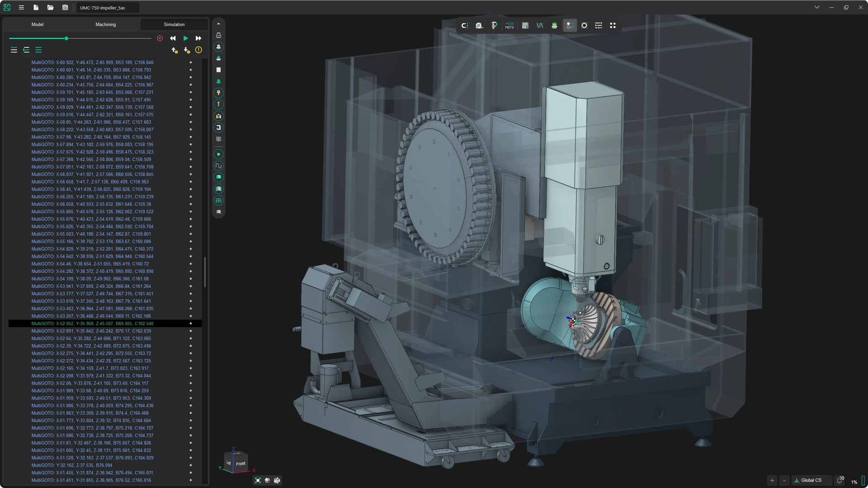Switch to the Machining tab

[x=105, y=24]
